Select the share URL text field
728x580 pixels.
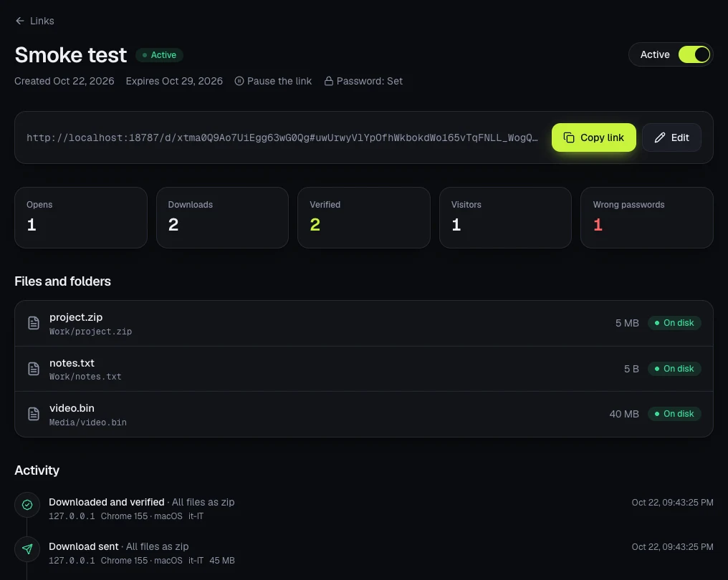coord(282,137)
